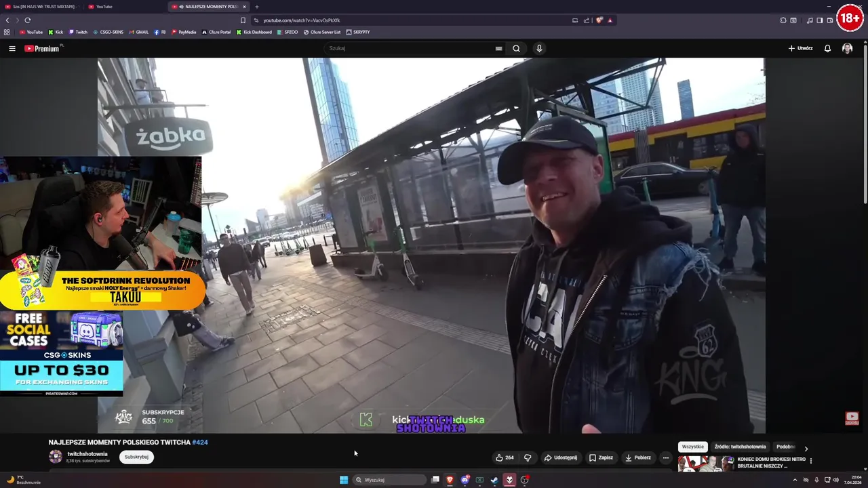Open the GMAIL bookmark
The image size is (868, 488).
[138, 32]
